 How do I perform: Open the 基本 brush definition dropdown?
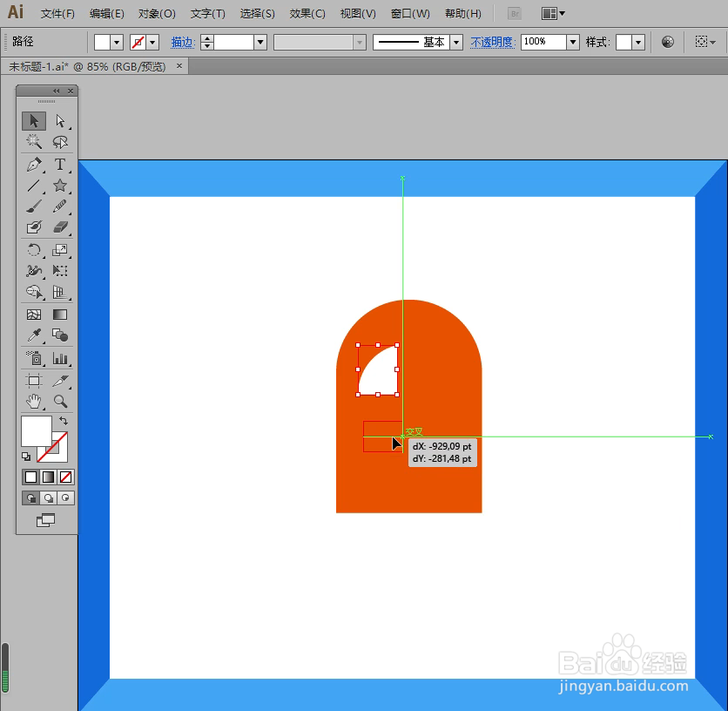click(456, 43)
